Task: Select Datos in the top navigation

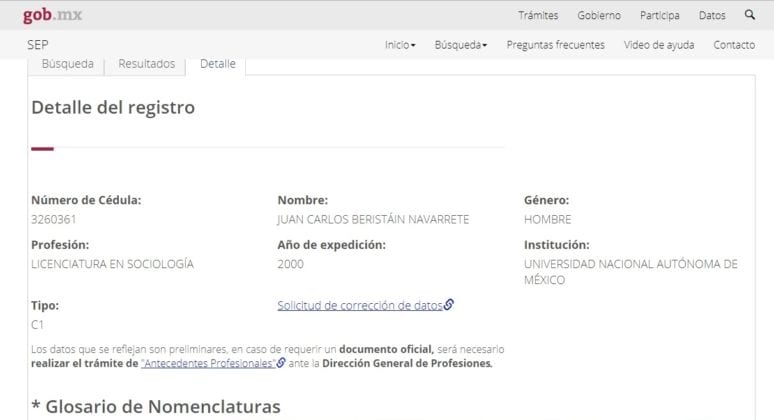Action: [712, 15]
